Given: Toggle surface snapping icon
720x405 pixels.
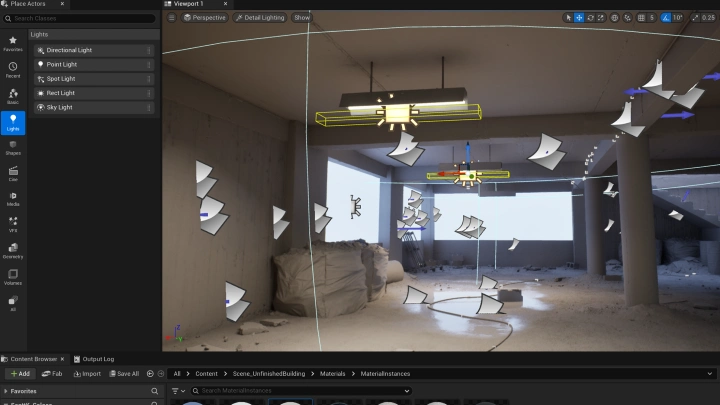Looking at the screenshot, I should pyautogui.click(x=628, y=17).
